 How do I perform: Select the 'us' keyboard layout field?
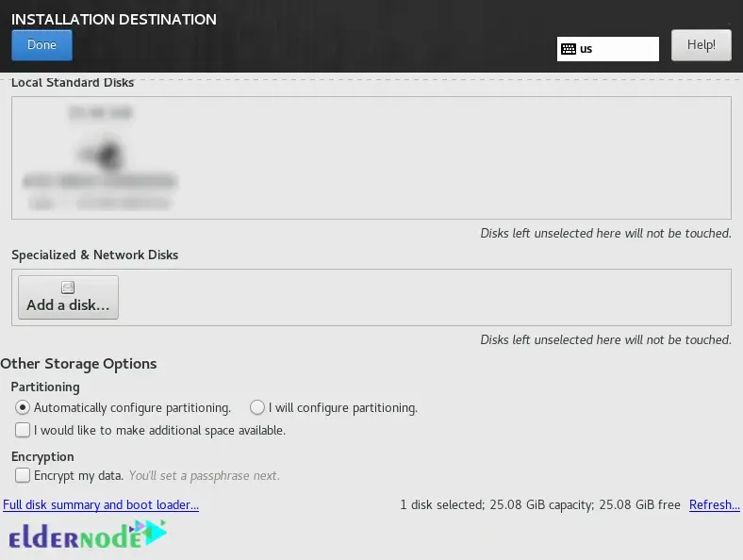[x=618, y=48]
